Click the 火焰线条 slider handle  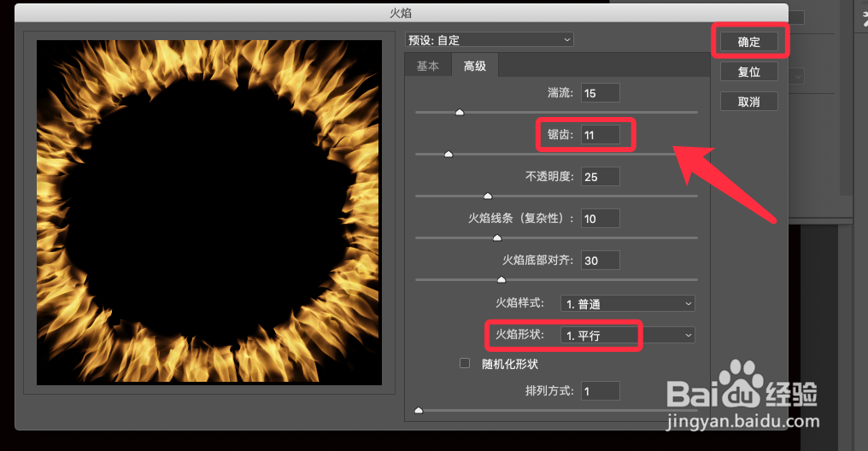[497, 238]
